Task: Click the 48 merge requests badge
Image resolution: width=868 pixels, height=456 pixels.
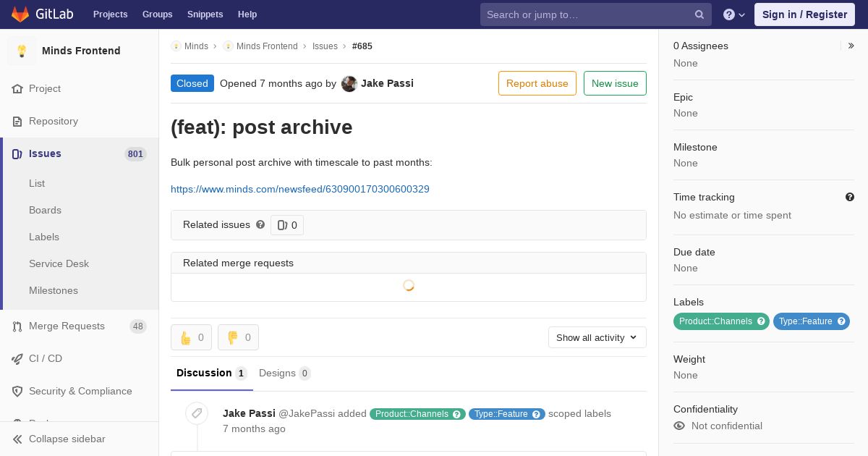Action: click(138, 326)
